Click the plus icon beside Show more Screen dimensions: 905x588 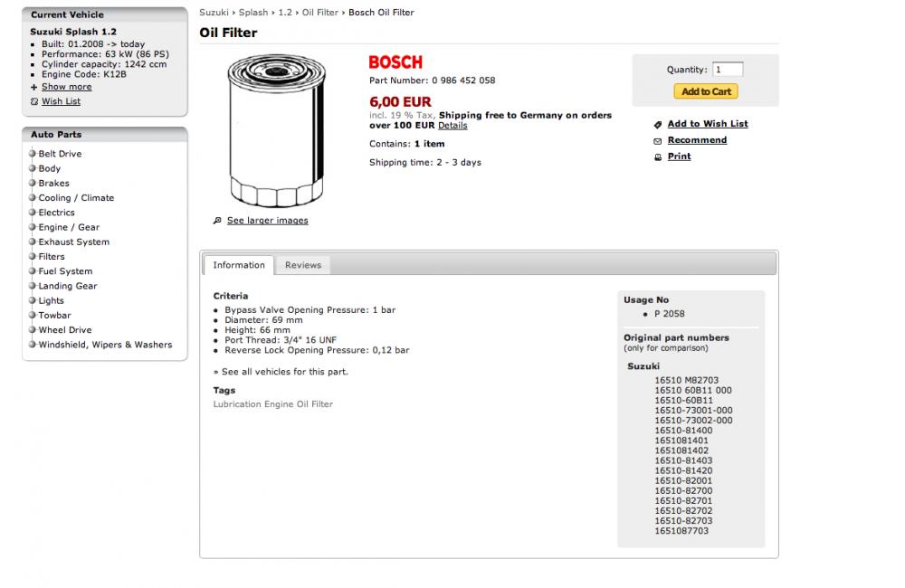[x=33, y=87]
